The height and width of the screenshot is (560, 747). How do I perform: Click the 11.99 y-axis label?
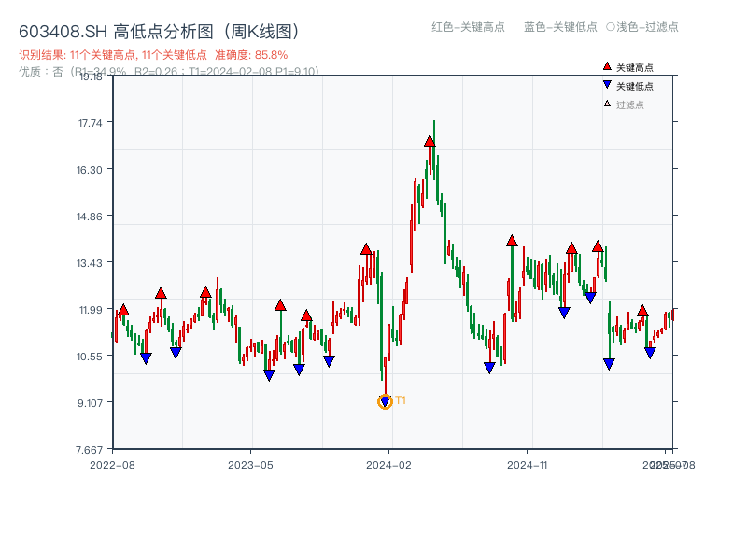[91, 310]
